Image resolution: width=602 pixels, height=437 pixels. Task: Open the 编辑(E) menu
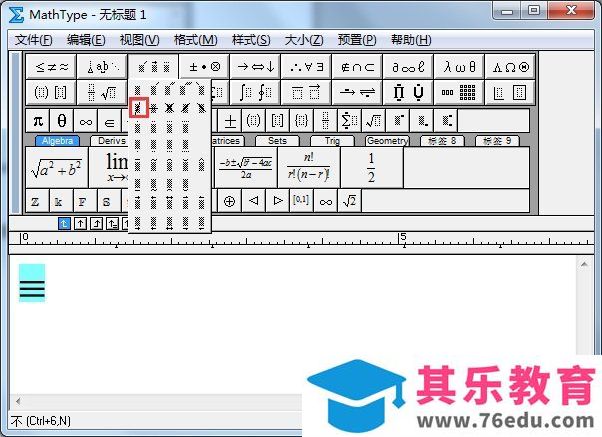86,40
